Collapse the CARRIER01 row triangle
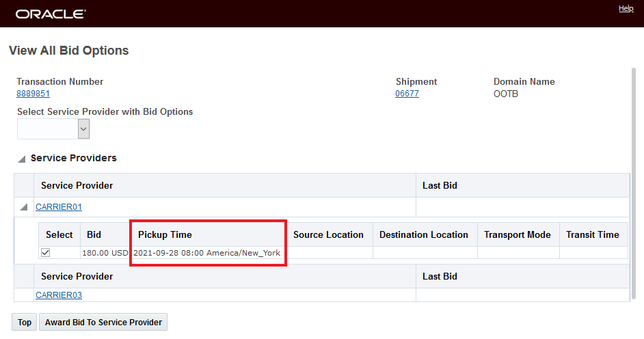644x339 pixels. point(24,207)
